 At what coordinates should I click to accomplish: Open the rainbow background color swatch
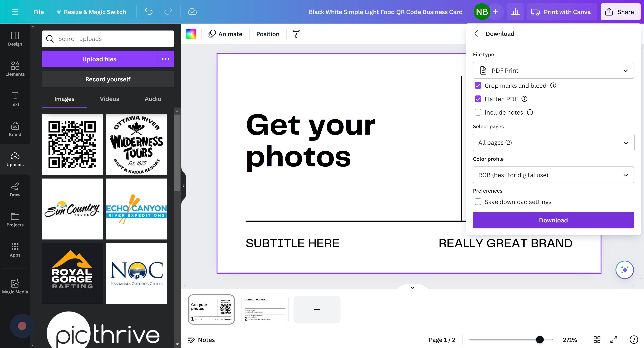(x=191, y=34)
